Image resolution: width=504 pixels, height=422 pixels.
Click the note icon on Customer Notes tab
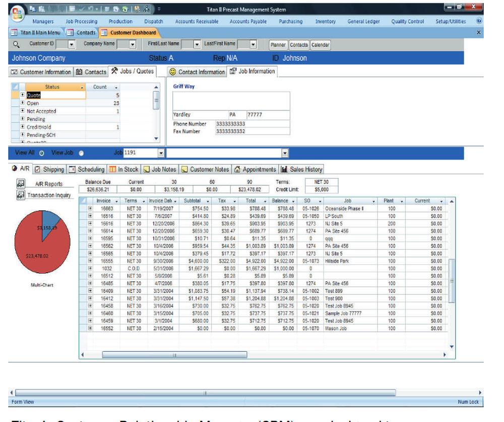184,169
